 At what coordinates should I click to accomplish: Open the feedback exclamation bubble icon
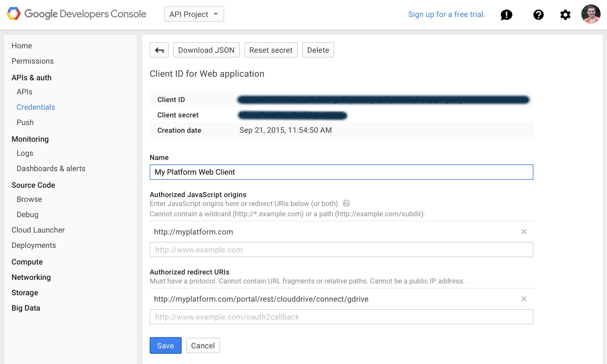(507, 15)
